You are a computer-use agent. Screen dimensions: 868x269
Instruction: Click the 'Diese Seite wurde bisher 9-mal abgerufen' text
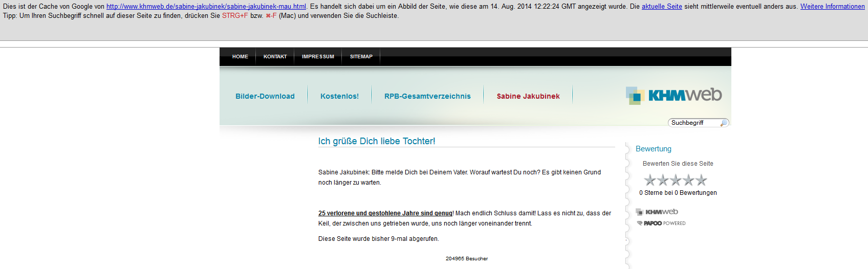[x=379, y=239]
